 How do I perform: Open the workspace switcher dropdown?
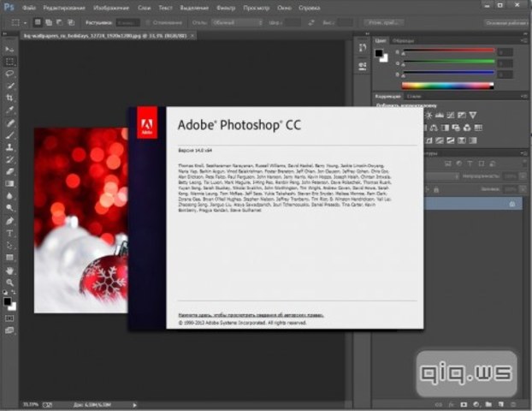click(505, 23)
